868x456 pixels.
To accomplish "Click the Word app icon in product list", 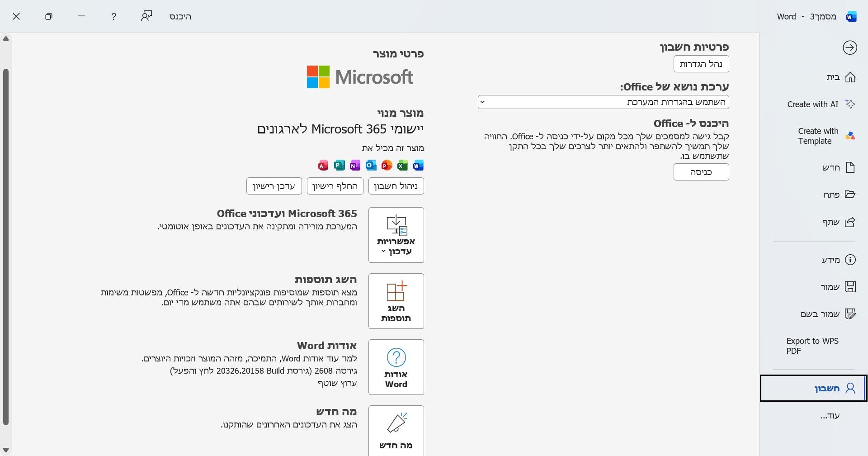I will 419,166.
